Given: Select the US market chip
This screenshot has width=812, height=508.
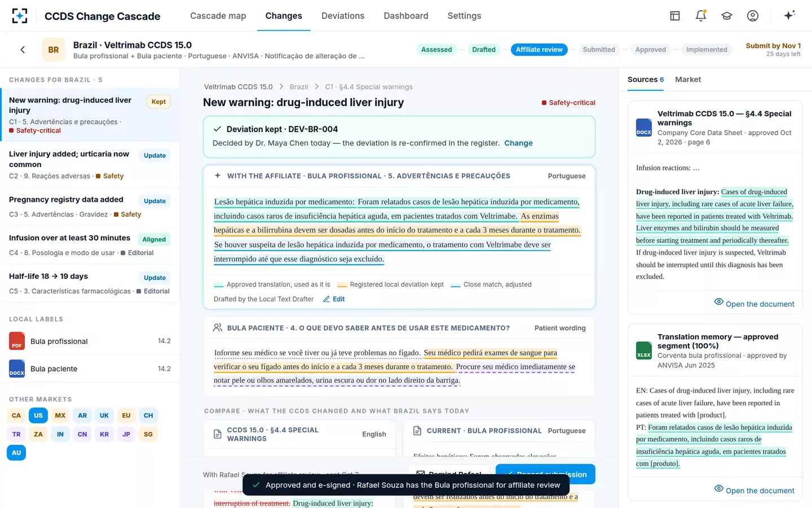Looking at the screenshot, I should 38,415.
